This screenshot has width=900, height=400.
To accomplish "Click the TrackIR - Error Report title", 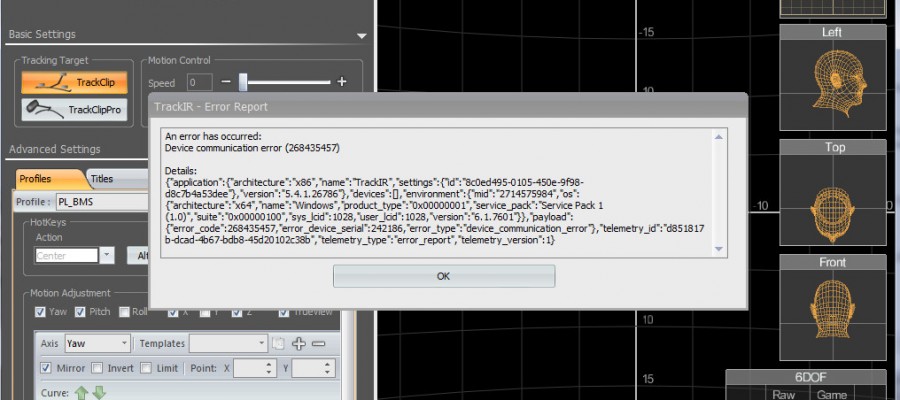I will click(211, 107).
